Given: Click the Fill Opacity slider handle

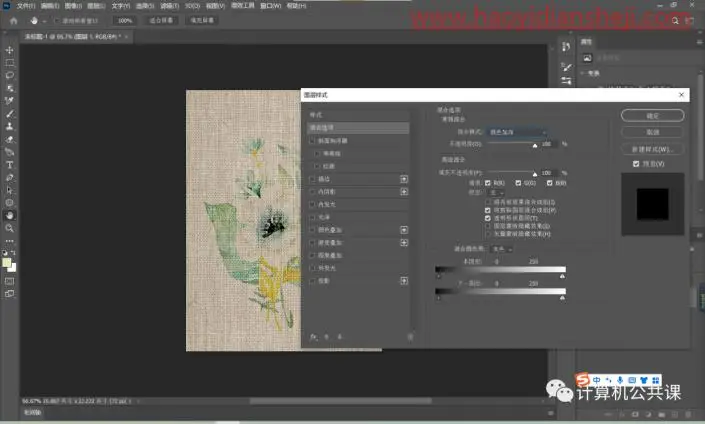Looking at the screenshot, I should [535, 174].
